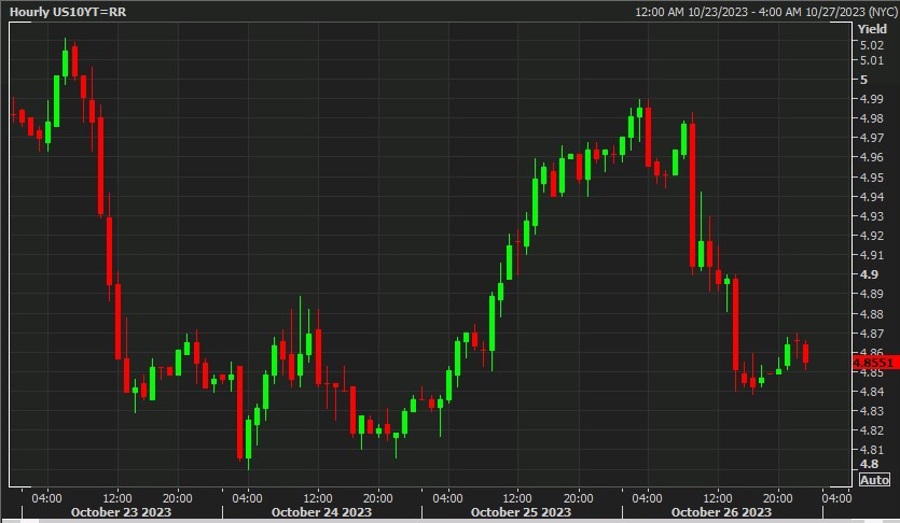Click the 20:00 tick above October 26
This screenshot has width=900, height=523.
click(778, 498)
